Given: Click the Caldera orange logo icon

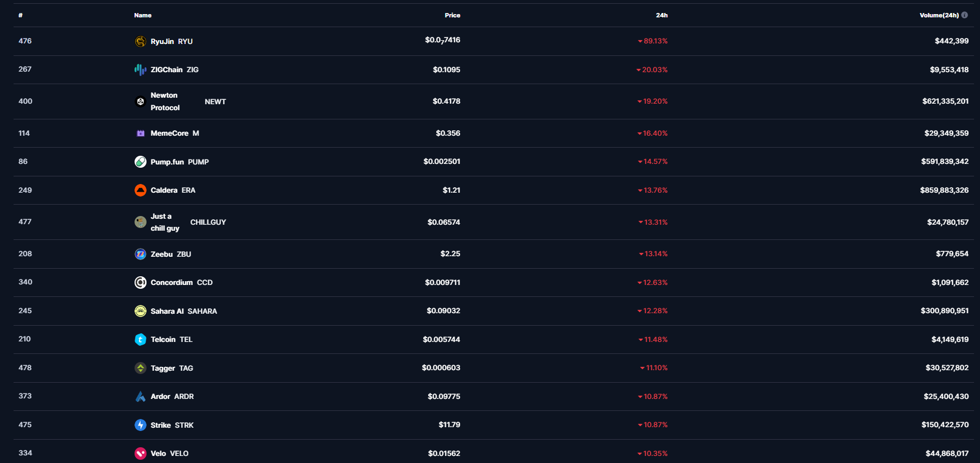Looking at the screenshot, I should (x=141, y=190).
